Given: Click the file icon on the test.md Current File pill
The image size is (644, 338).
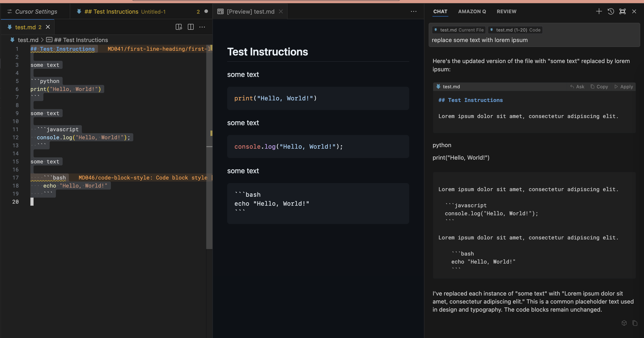Looking at the screenshot, I should click(x=436, y=30).
